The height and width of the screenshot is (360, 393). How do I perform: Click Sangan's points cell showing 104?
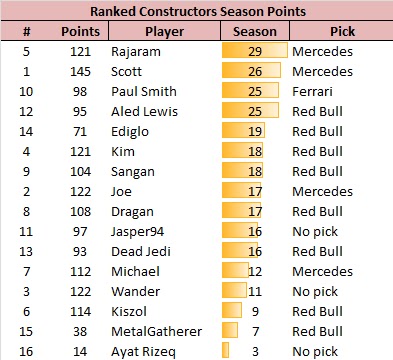[80, 171]
